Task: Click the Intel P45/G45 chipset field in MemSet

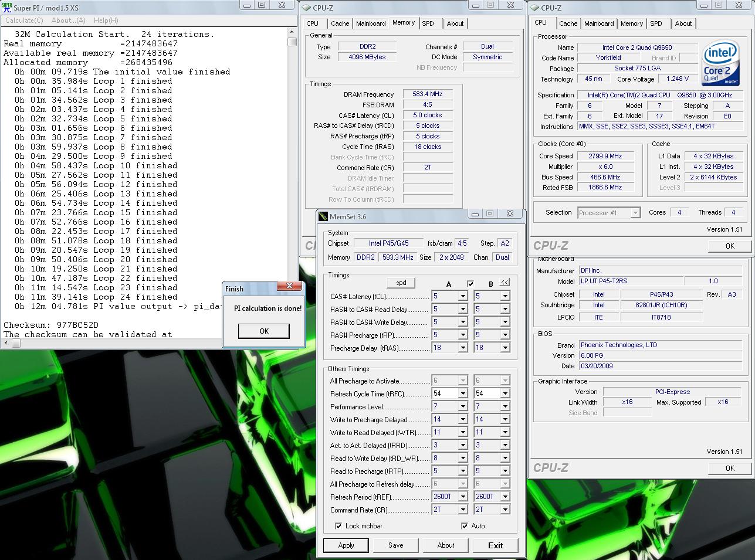Action: (388, 243)
